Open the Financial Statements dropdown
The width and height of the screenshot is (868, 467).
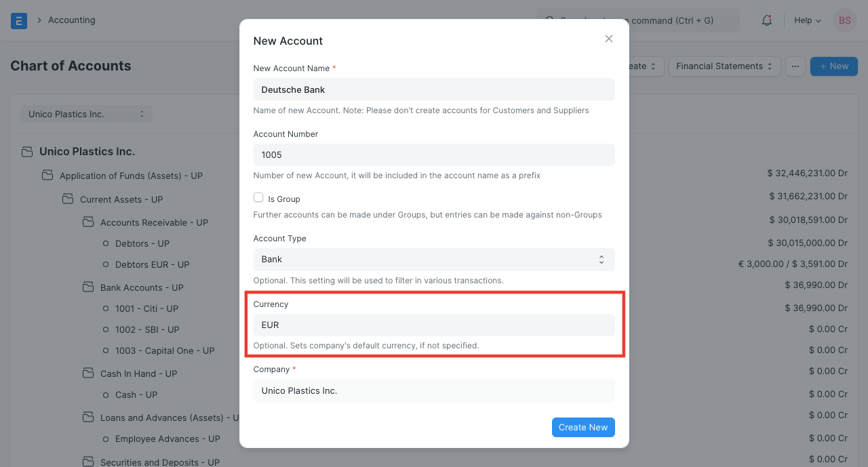pos(724,66)
